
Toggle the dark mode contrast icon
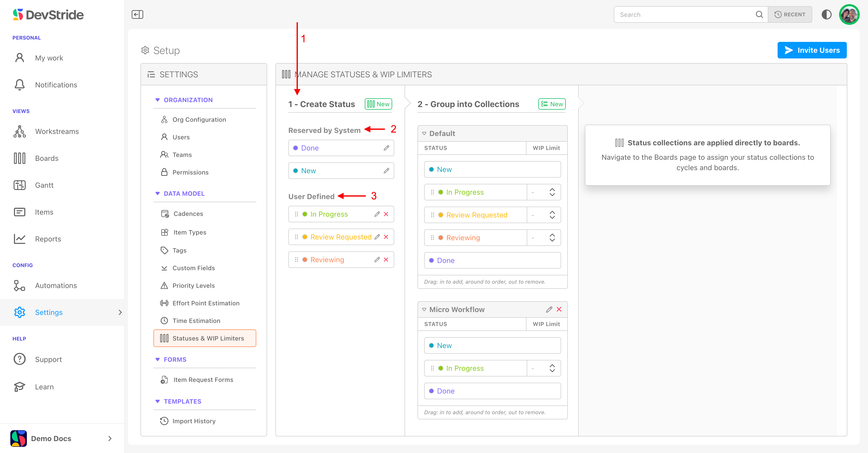pyautogui.click(x=826, y=14)
